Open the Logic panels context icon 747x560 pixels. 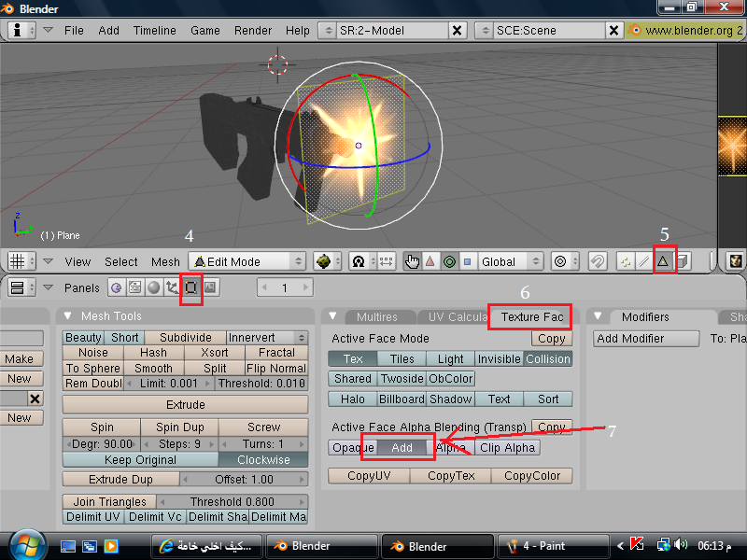(117, 287)
